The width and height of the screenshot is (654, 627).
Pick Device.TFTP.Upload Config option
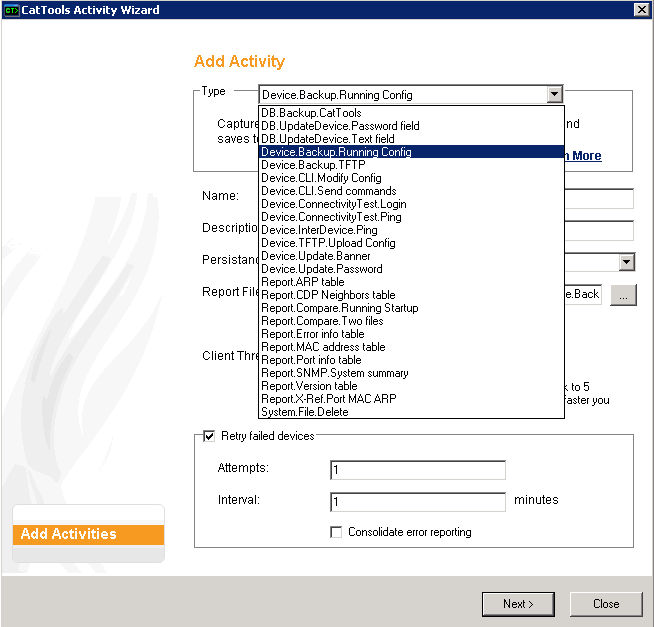(411, 243)
